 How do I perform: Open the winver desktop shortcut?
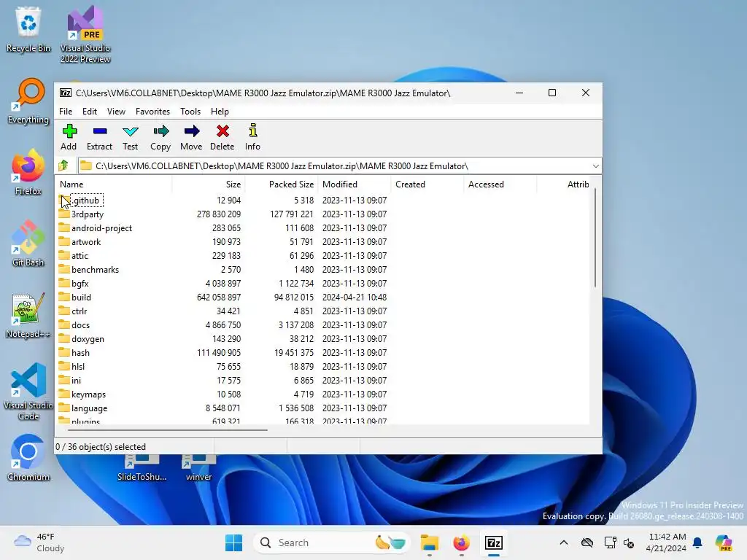click(198, 467)
